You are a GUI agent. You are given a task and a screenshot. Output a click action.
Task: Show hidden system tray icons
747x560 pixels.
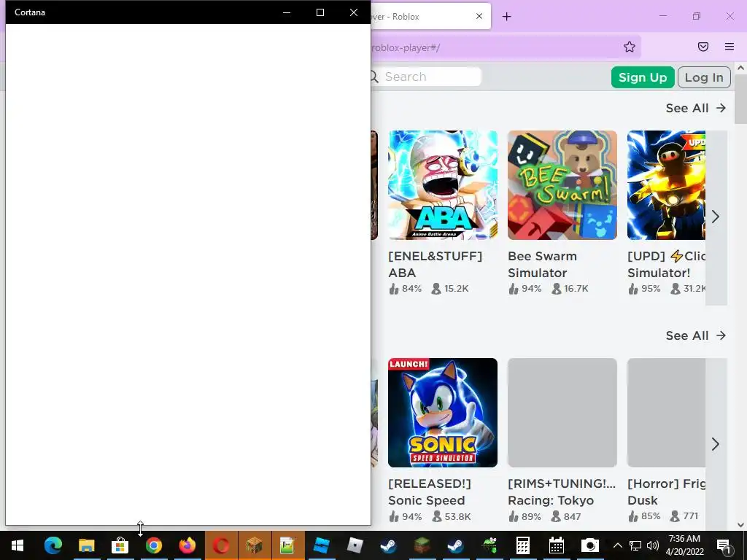point(617,545)
